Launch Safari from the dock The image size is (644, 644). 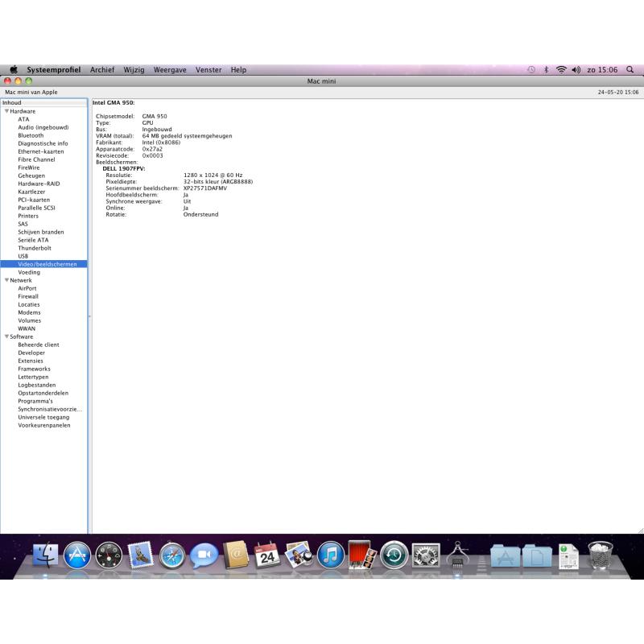172,555
